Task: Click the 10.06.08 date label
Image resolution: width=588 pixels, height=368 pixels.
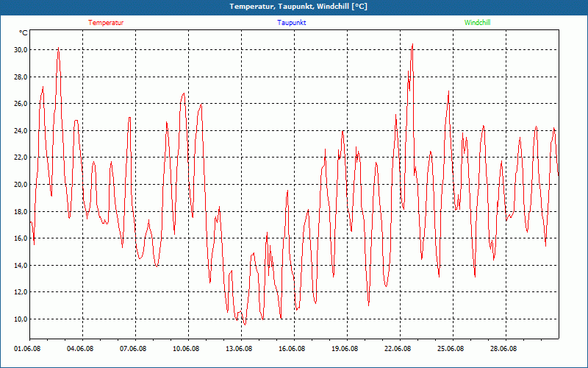Action: coord(186,349)
